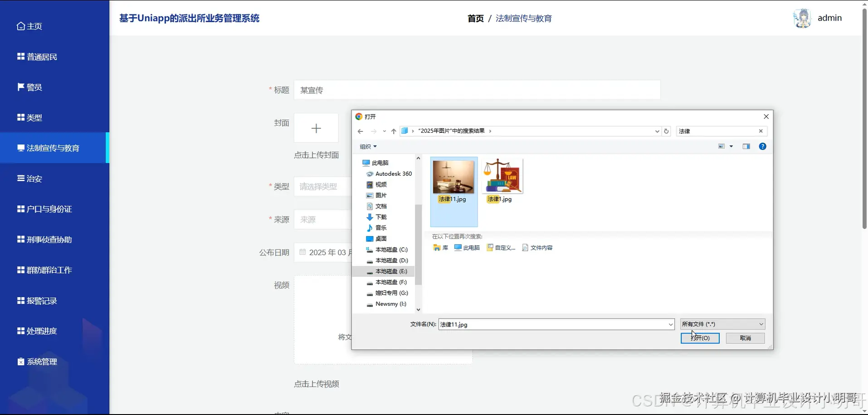Click the 打开(O) button
Screen dimensions: 868x415
(x=700, y=338)
